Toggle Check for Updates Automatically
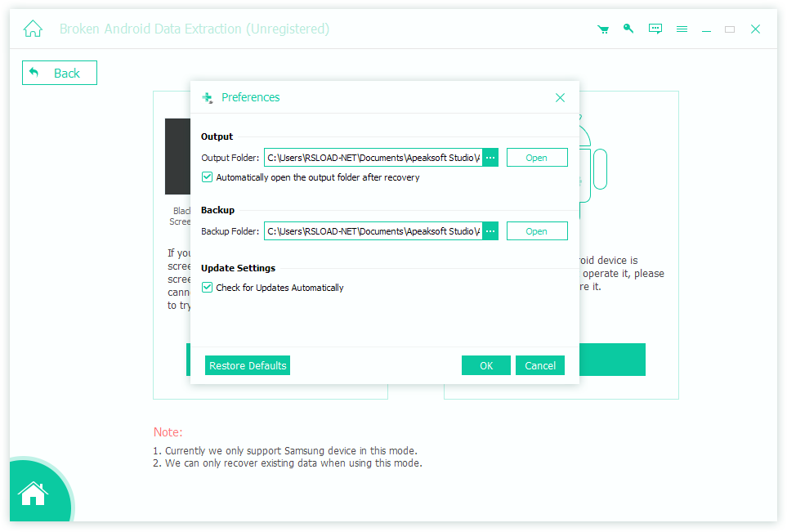This screenshot has height=532, width=787. pyautogui.click(x=207, y=288)
